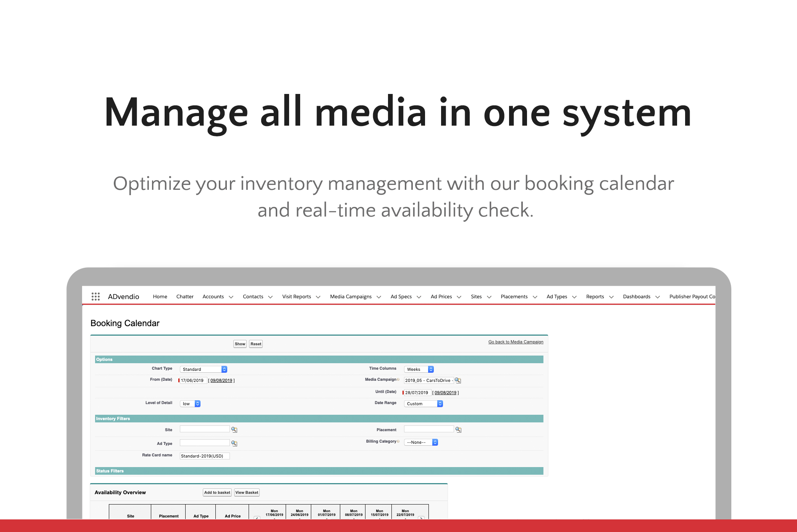Click the Add to basket button

(x=217, y=492)
